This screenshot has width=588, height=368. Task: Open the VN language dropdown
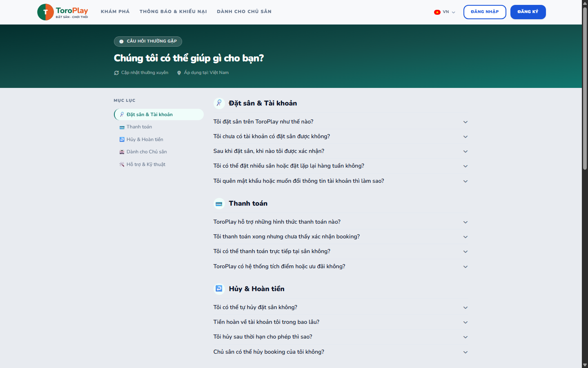445,12
